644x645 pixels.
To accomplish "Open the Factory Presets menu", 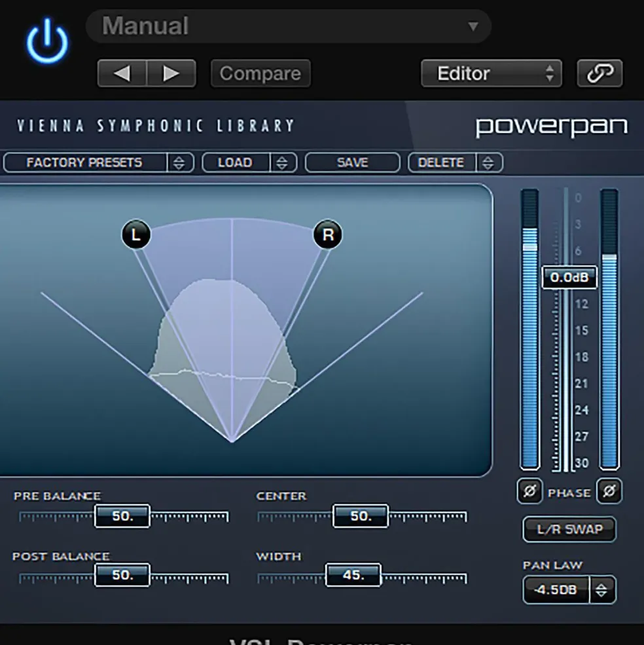I will point(84,162).
